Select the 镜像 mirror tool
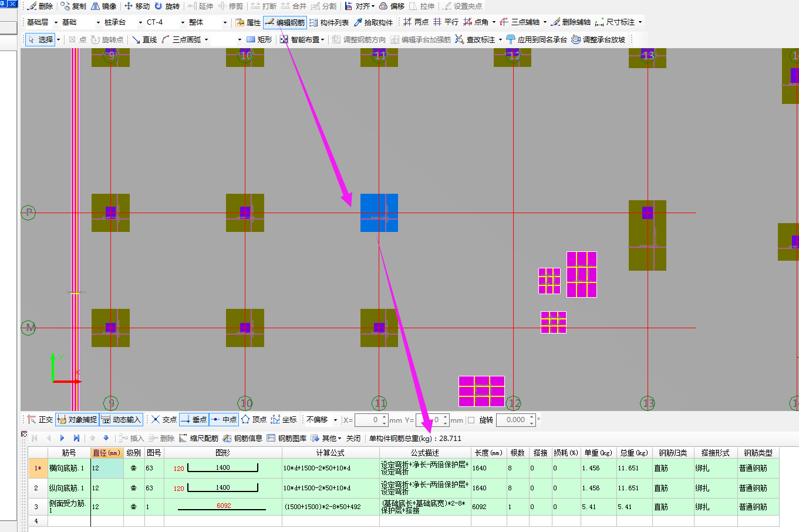The image size is (799, 532). (104, 6)
